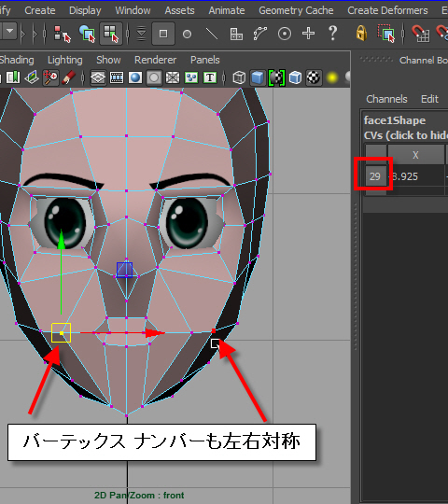Switch to smooth shade all blue cube icon
448x504 pixels.
tap(258, 77)
